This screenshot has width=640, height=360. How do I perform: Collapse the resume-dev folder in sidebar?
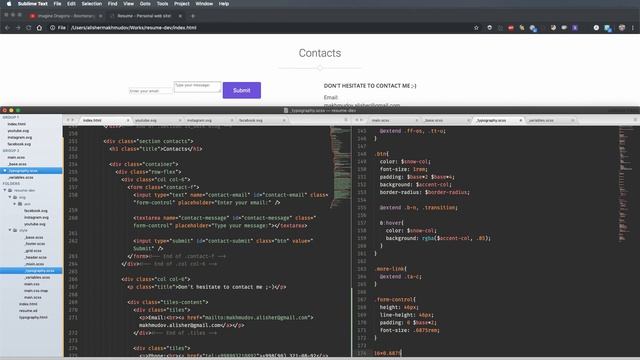tap(5, 191)
